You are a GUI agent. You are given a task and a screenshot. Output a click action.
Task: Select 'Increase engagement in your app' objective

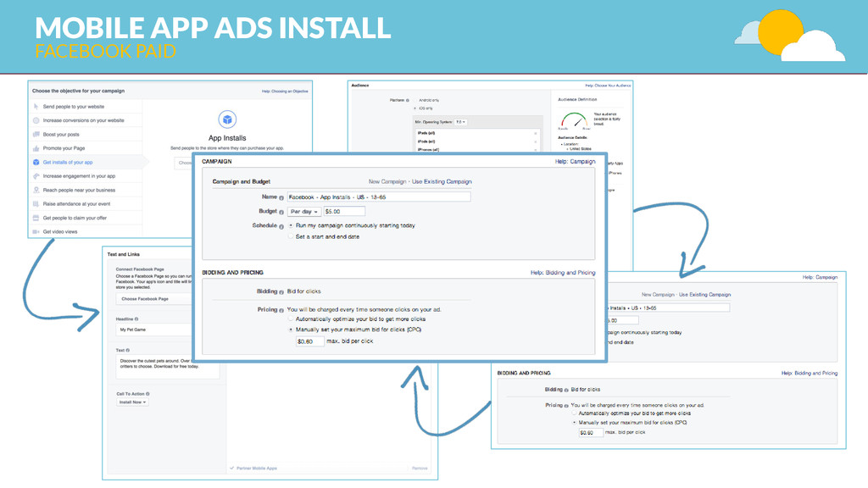coord(86,176)
